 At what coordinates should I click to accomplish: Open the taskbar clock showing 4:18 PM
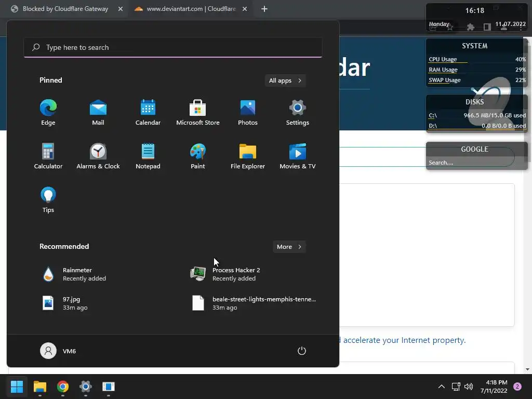(x=494, y=387)
